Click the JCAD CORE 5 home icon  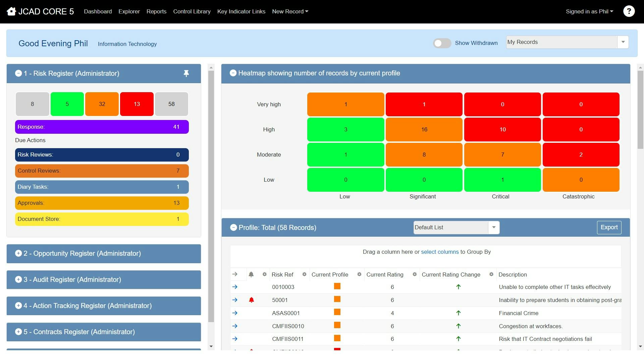pos(11,11)
